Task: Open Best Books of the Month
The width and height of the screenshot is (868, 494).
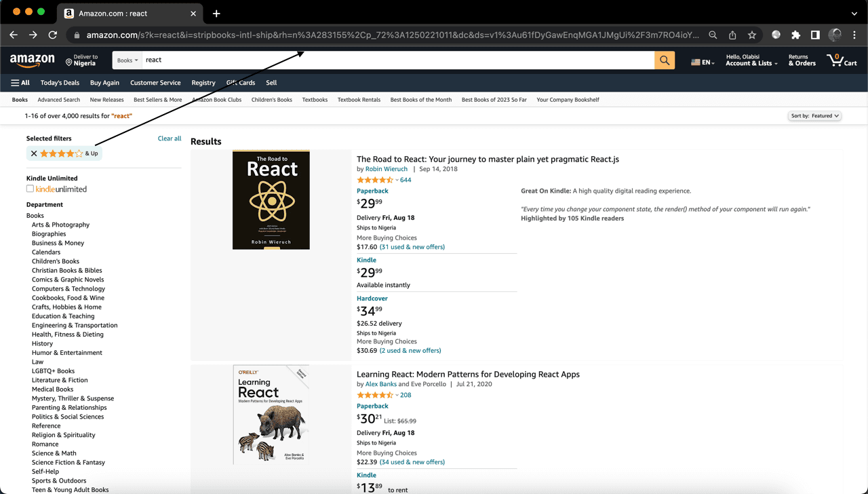Action: pyautogui.click(x=421, y=100)
